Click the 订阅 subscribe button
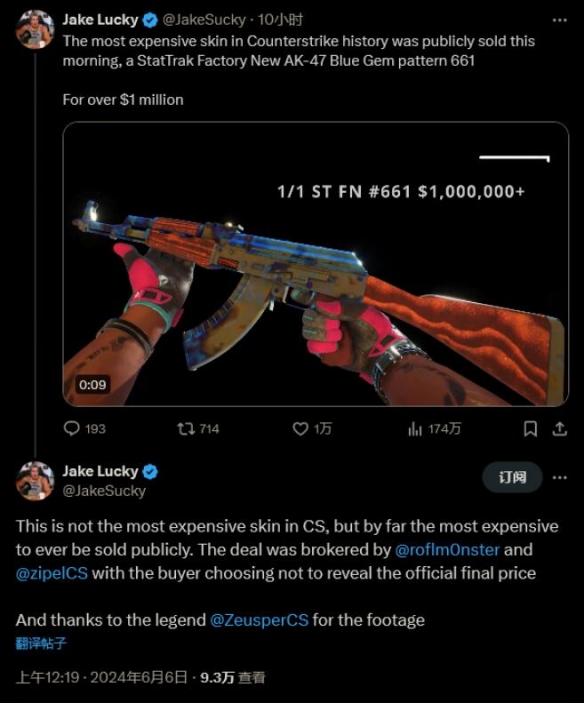The width and height of the screenshot is (584, 703). click(512, 477)
